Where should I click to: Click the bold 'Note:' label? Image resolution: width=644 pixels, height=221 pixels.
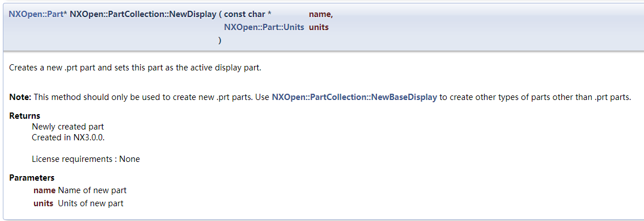[20, 98]
